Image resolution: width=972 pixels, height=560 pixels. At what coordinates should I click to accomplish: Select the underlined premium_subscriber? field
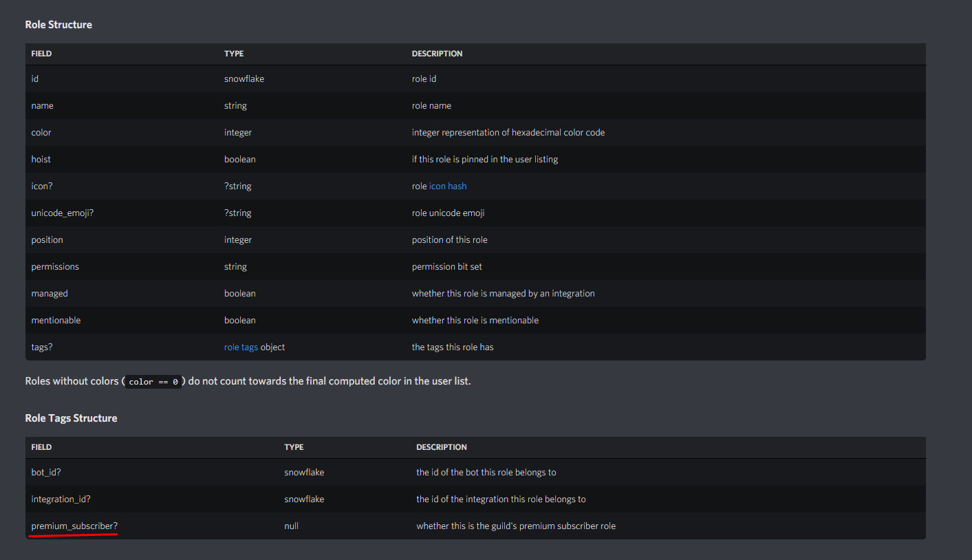coord(72,526)
